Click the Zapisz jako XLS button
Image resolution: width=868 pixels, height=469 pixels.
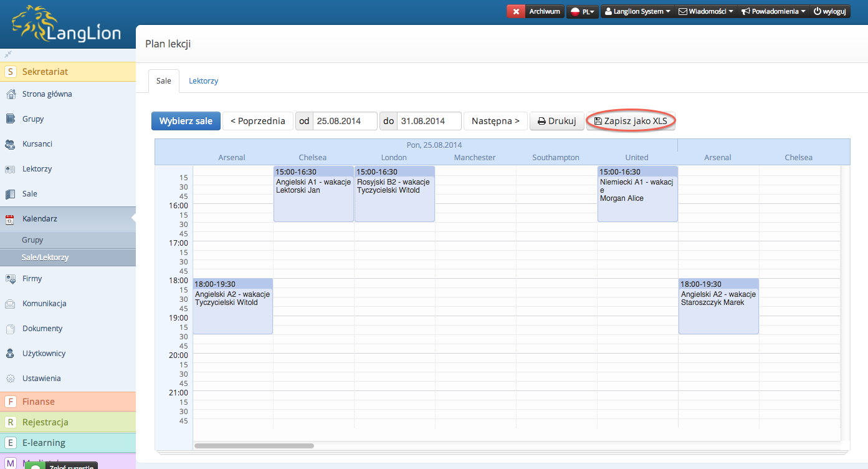[x=631, y=121]
